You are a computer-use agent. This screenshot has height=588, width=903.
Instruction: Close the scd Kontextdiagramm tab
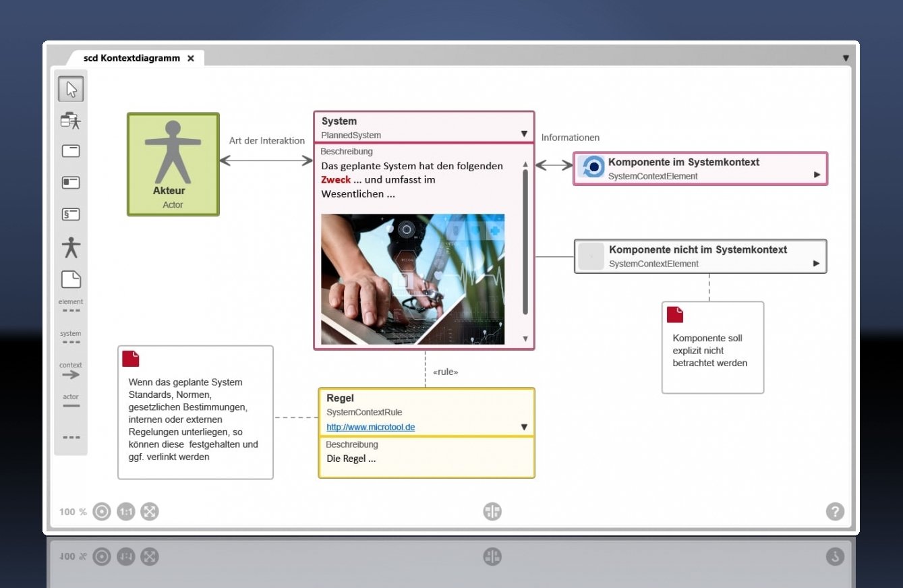tap(191, 59)
